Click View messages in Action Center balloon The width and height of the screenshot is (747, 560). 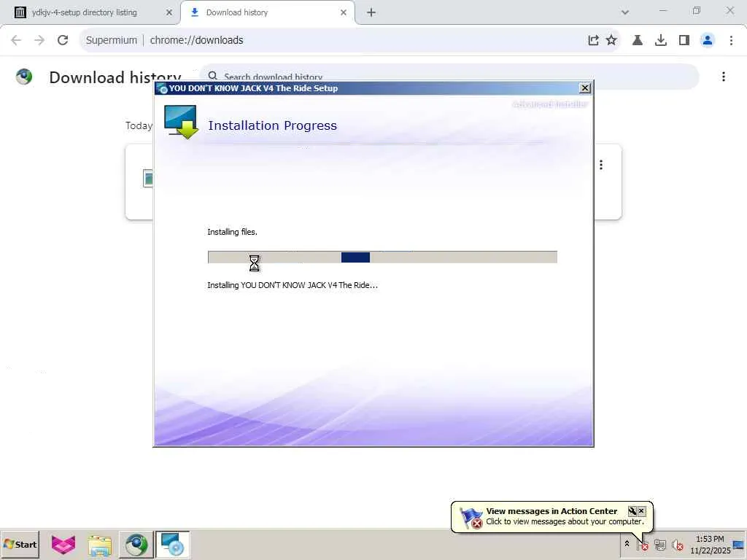551,511
